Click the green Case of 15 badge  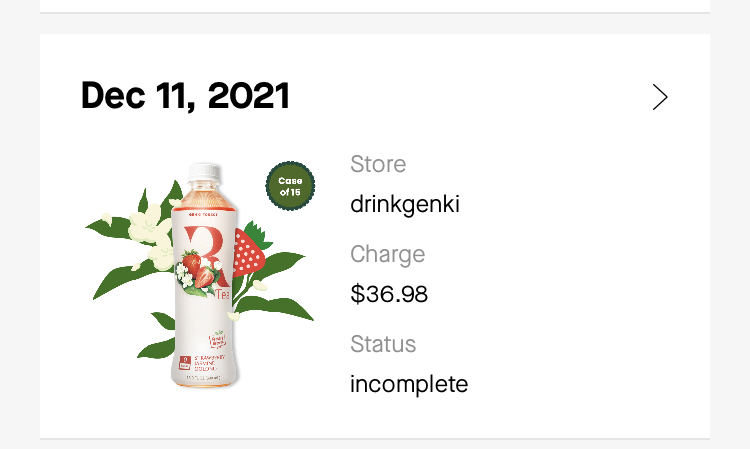point(290,186)
